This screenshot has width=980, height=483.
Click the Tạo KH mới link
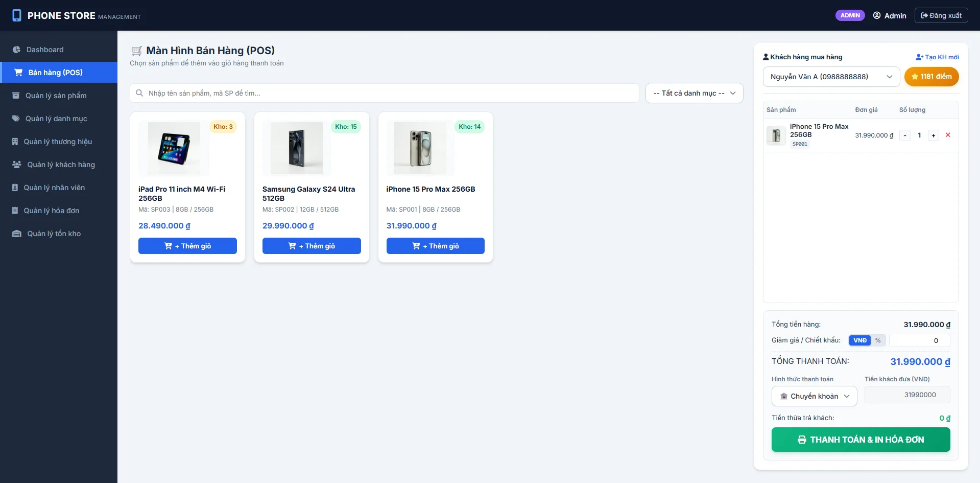tap(937, 57)
